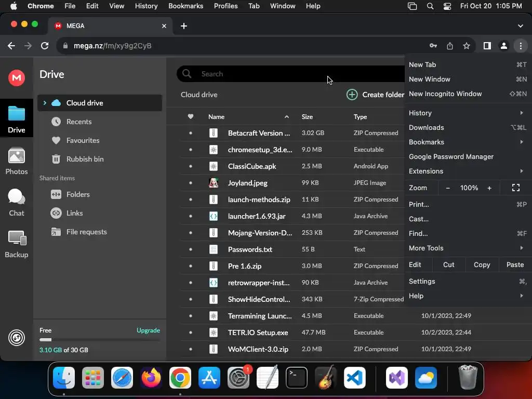This screenshot has width=532, height=399.
Task: Open the Drive section in sidebar
Action: 17,118
